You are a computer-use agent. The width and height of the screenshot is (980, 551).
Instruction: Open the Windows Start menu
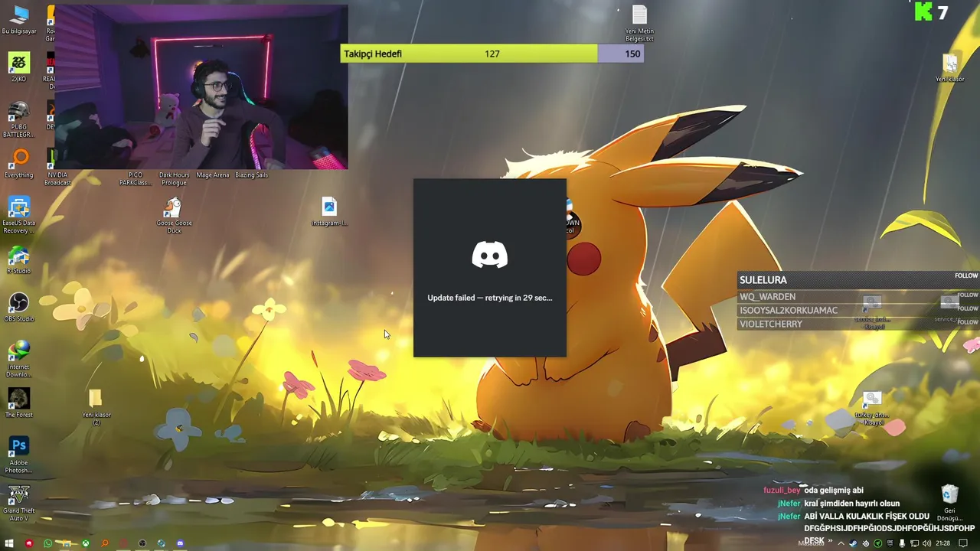pos(9,543)
